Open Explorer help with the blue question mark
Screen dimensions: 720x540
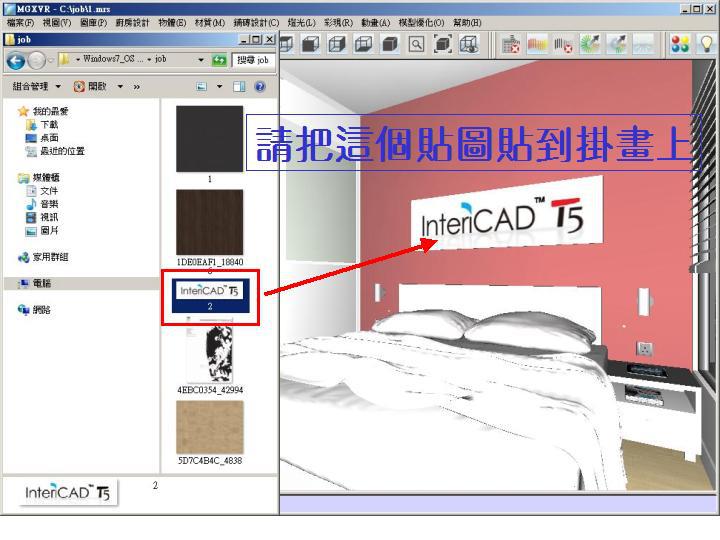(261, 87)
